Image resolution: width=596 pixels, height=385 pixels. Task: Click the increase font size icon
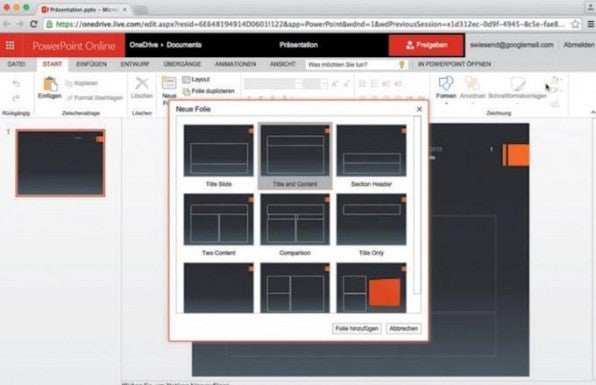coord(334,84)
